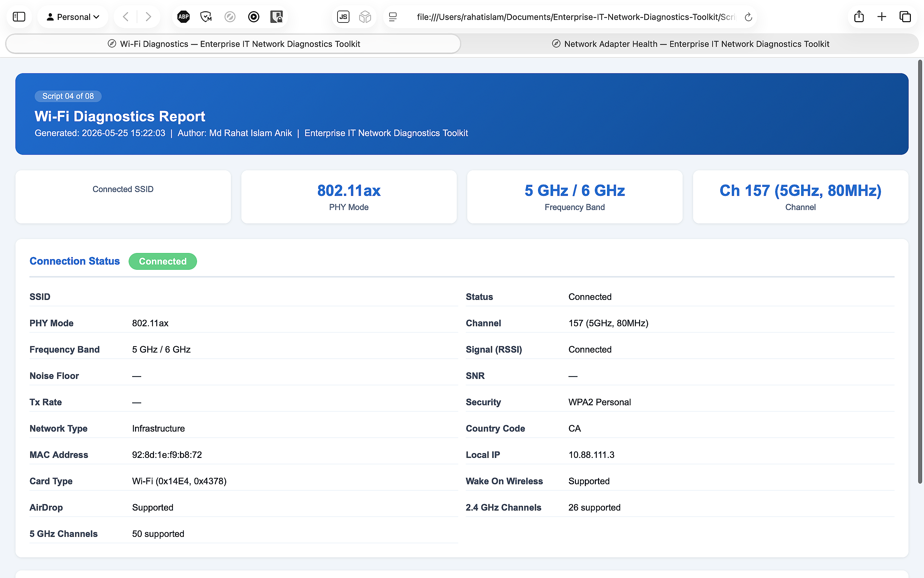The width and height of the screenshot is (924, 578).
Task: Select the MAC address 92:8d:1e:f9:b8:72
Action: pyautogui.click(x=167, y=454)
